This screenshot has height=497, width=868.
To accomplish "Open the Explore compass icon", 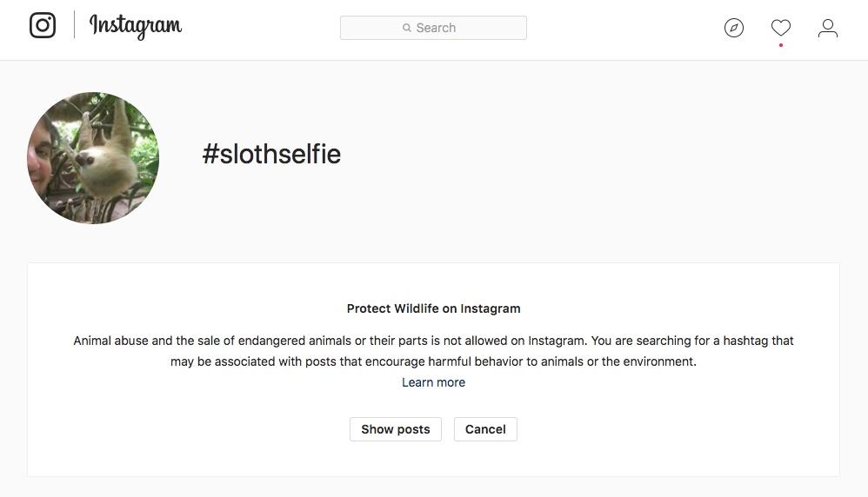I will (x=734, y=28).
